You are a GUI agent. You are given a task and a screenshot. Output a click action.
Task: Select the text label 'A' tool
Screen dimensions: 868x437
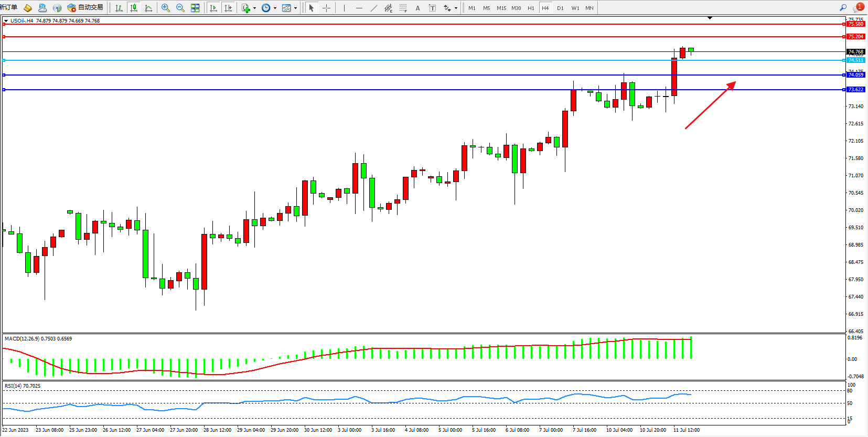click(x=417, y=8)
